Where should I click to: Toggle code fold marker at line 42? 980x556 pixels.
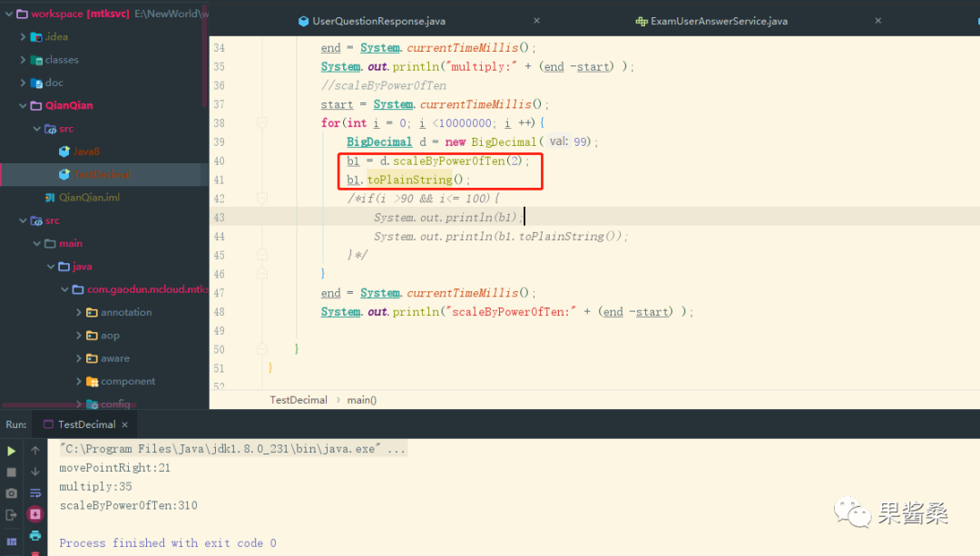point(262,198)
